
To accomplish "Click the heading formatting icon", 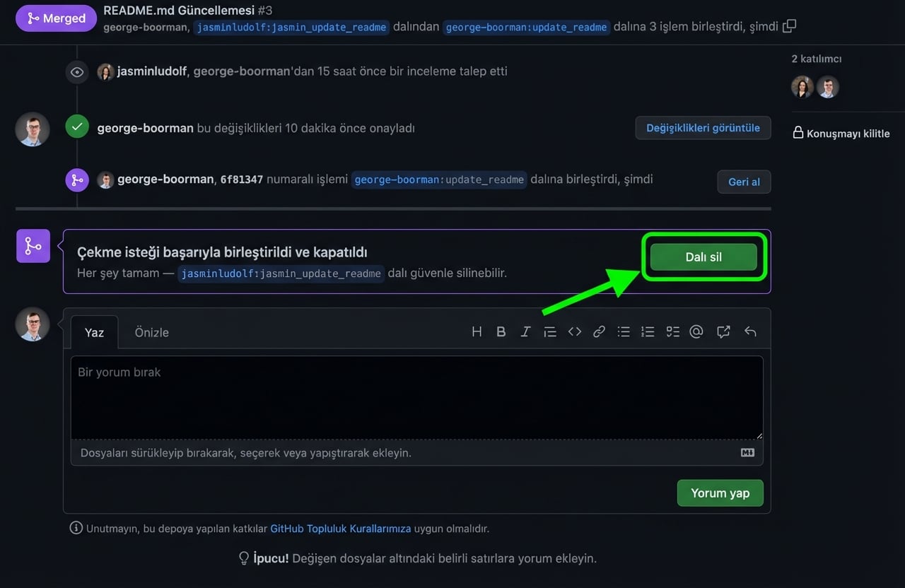I will pos(477,331).
